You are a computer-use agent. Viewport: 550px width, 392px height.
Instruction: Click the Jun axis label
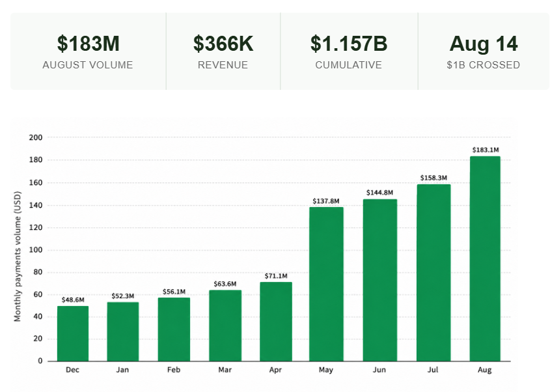click(x=379, y=370)
